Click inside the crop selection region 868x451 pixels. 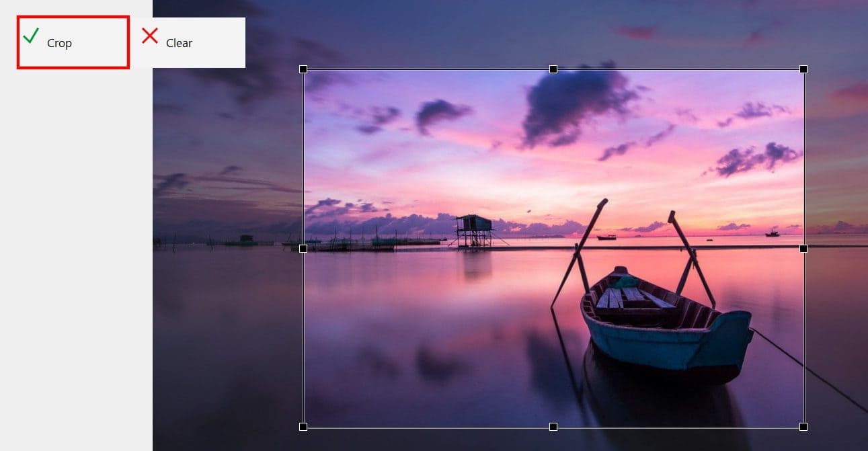point(471,302)
